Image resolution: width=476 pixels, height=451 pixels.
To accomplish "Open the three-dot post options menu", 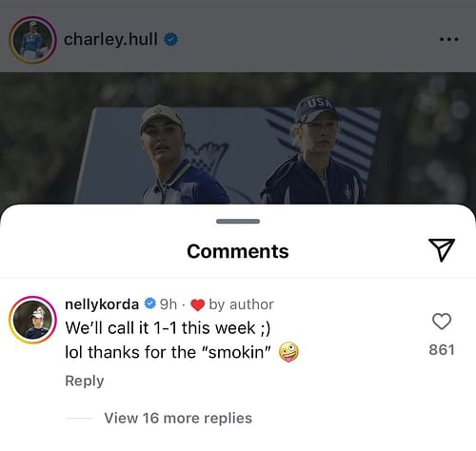I will click(449, 39).
